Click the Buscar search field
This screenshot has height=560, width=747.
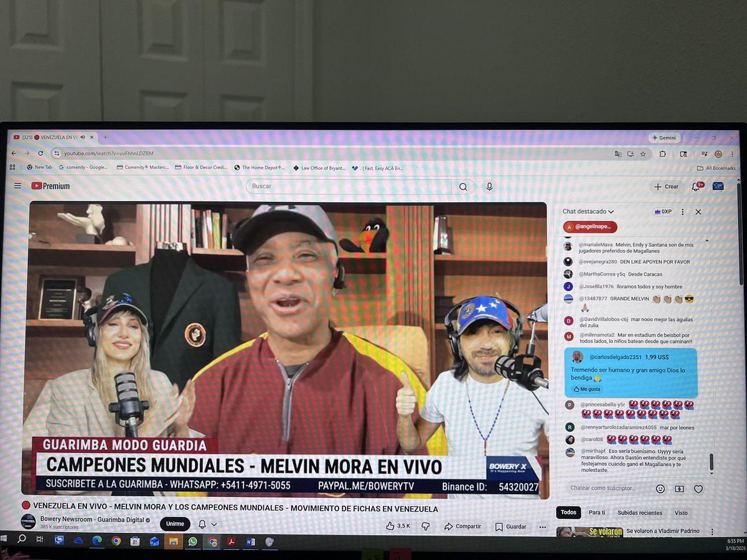pos(349,186)
